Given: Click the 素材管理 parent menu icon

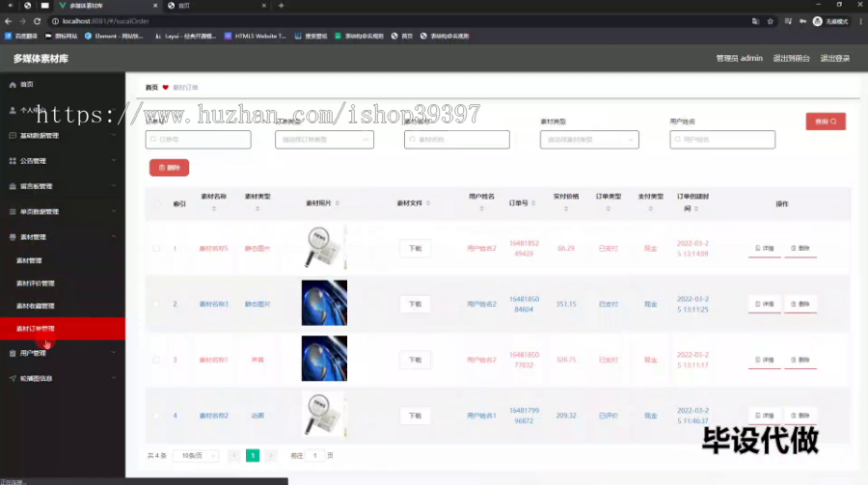Looking at the screenshot, I should point(13,237).
